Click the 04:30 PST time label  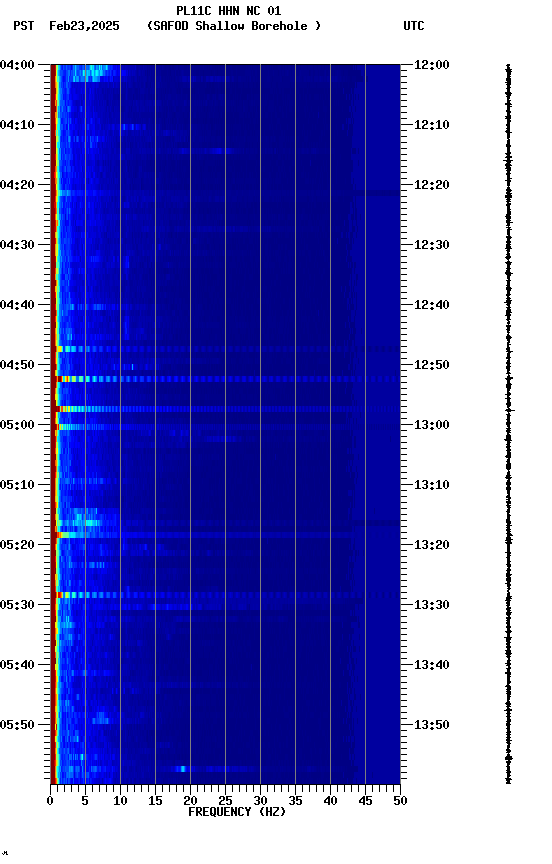17,245
